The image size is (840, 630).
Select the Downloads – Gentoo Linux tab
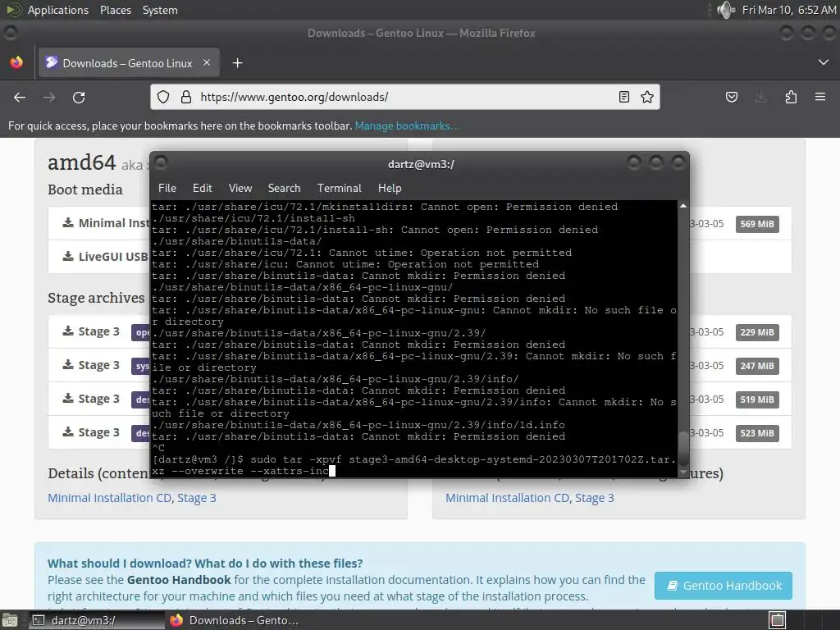pyautogui.click(x=127, y=62)
